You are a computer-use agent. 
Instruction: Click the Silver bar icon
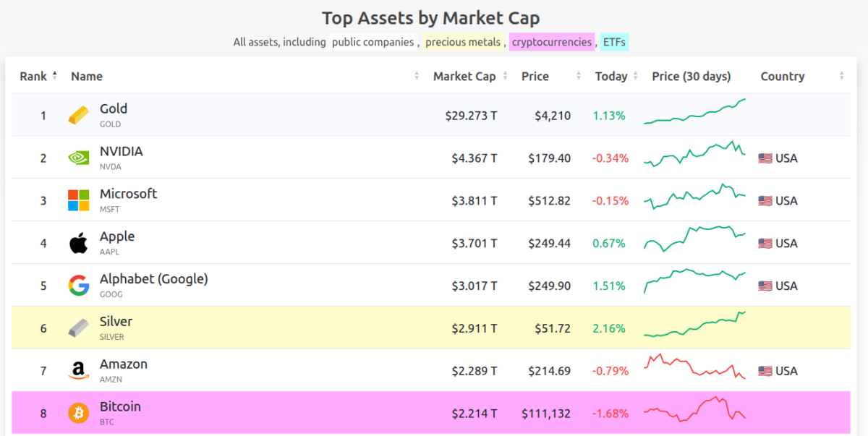[x=79, y=328]
